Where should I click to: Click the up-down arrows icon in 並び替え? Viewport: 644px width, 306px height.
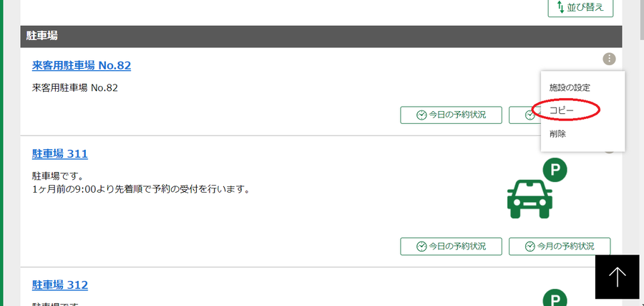coord(560,7)
